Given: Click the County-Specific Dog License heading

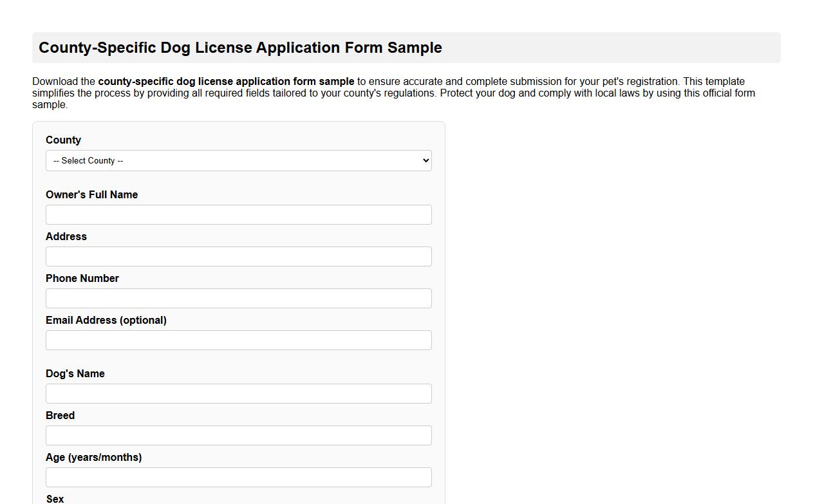Looking at the screenshot, I should click(x=240, y=48).
